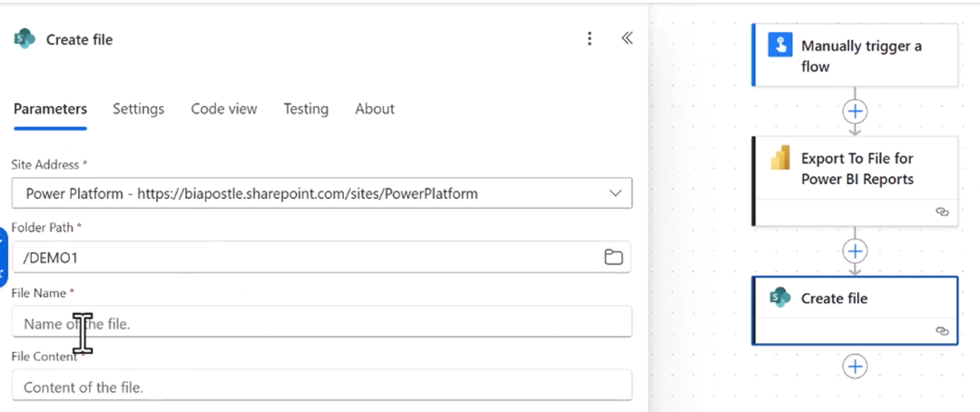Click the SharePoint icon on the Create file card

(780, 298)
